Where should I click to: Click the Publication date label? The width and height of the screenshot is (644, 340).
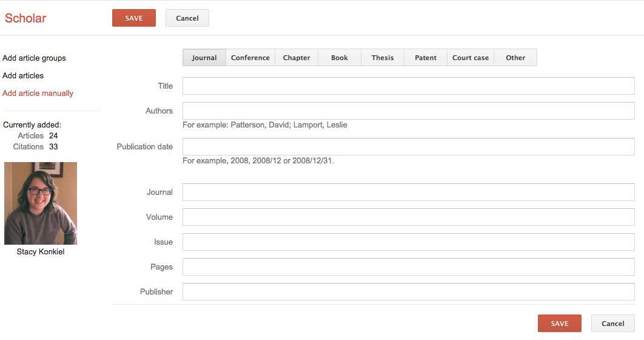coord(144,147)
